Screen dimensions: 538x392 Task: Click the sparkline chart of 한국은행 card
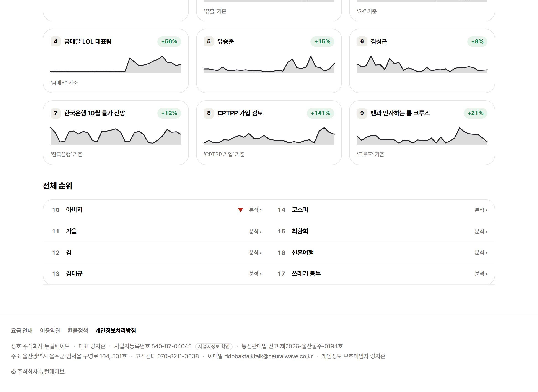tap(116, 136)
